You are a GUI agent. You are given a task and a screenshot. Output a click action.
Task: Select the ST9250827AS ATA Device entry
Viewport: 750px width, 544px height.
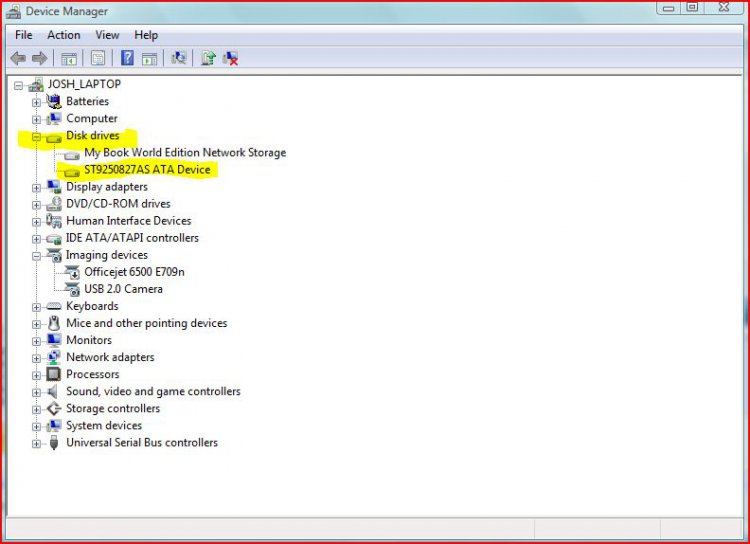click(x=147, y=170)
